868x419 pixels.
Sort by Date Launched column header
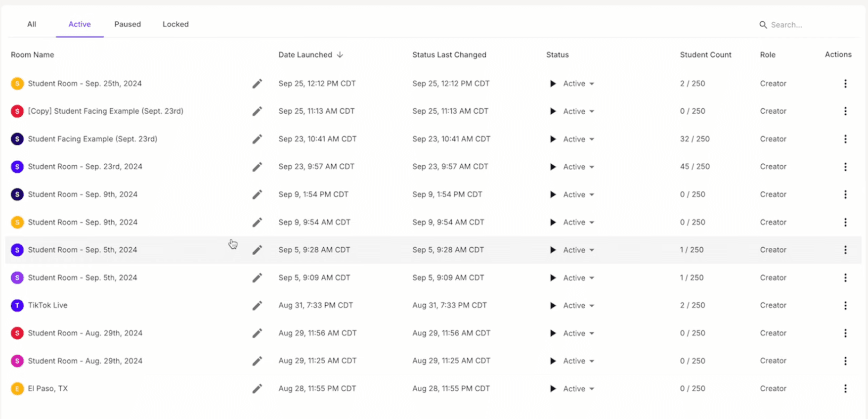click(x=305, y=55)
